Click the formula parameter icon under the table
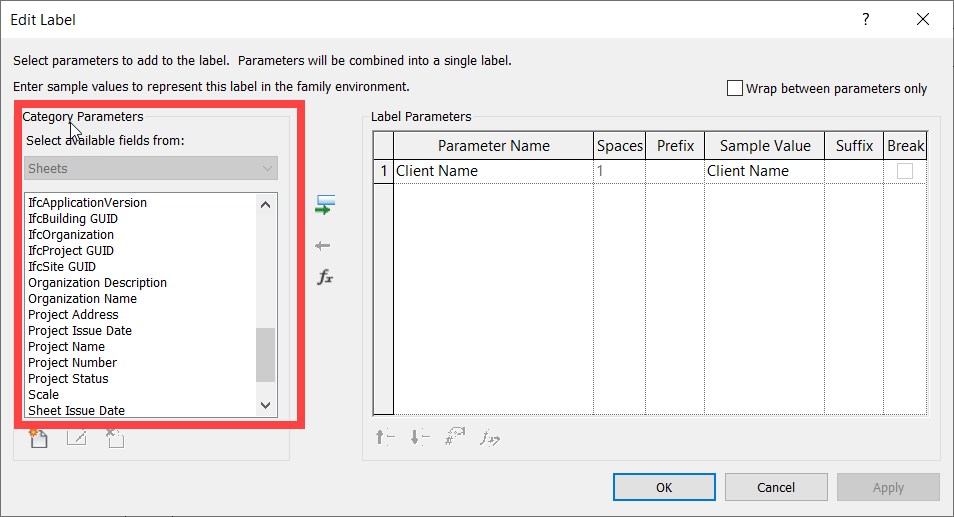Image resolution: width=954 pixels, height=517 pixels. (x=490, y=437)
